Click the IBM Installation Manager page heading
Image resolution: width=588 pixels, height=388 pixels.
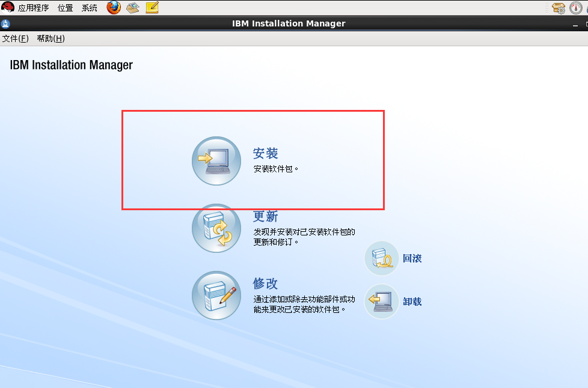72,65
